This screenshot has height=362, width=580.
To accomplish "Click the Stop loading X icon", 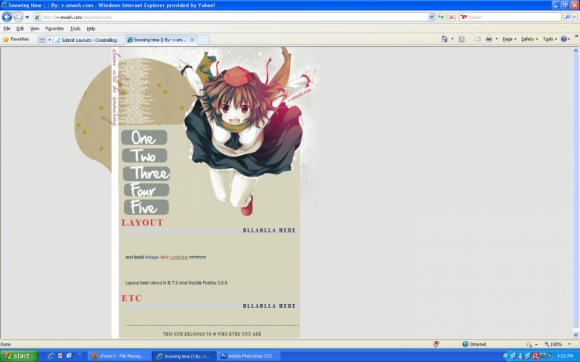I will (x=451, y=17).
